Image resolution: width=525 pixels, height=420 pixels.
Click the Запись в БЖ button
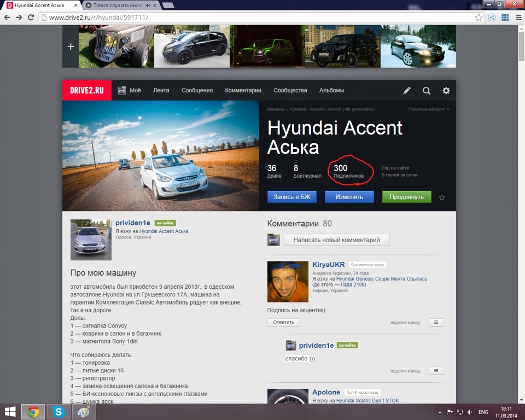tap(292, 197)
